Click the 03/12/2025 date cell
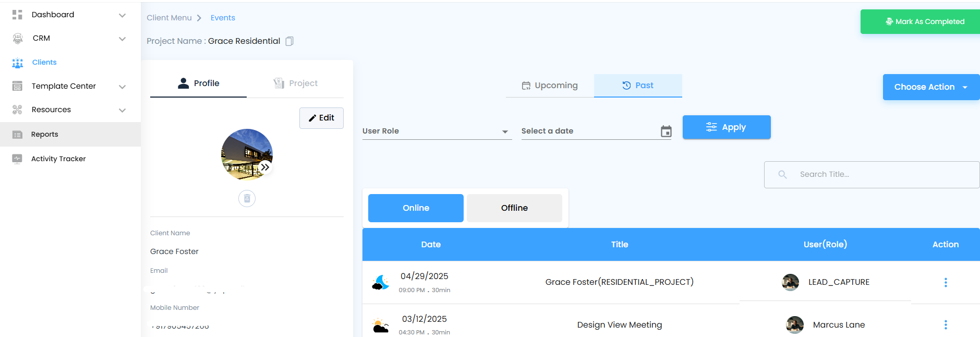This screenshot has height=337, width=980. point(425,319)
